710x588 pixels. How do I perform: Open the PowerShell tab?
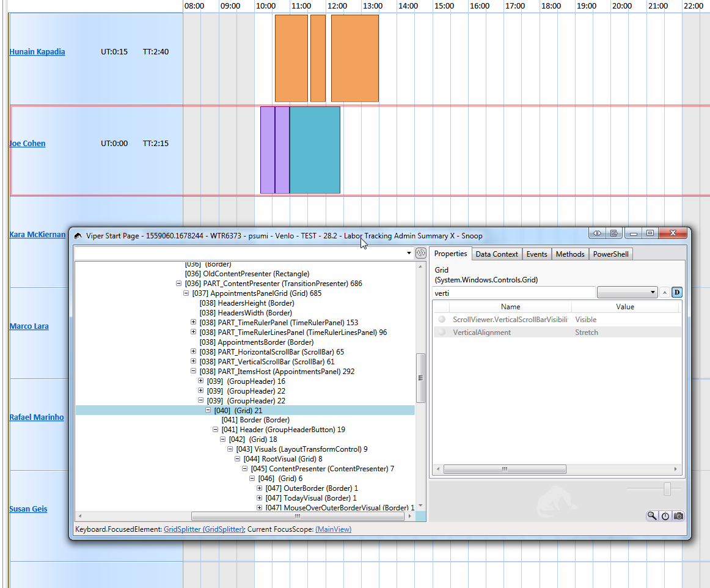(610, 254)
